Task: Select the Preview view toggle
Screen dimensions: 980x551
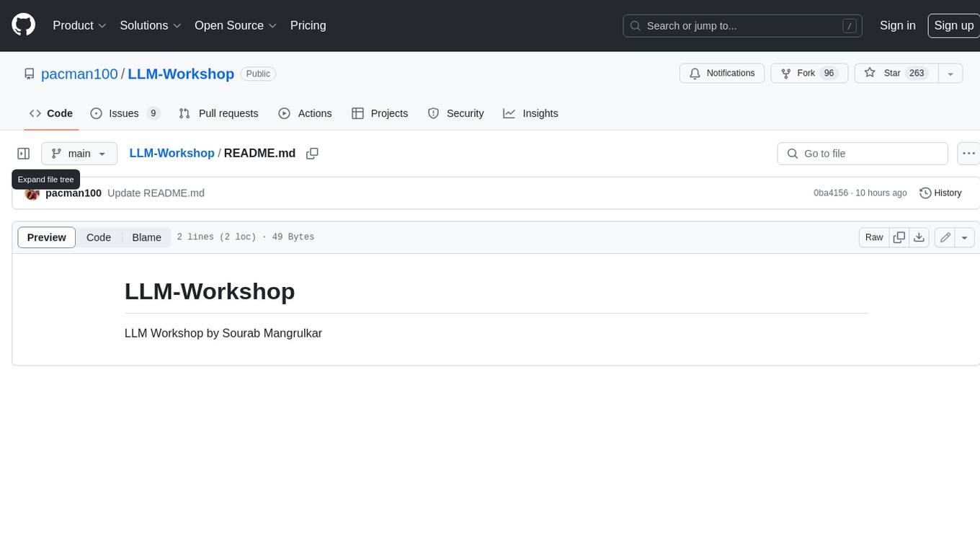Action: (x=47, y=237)
